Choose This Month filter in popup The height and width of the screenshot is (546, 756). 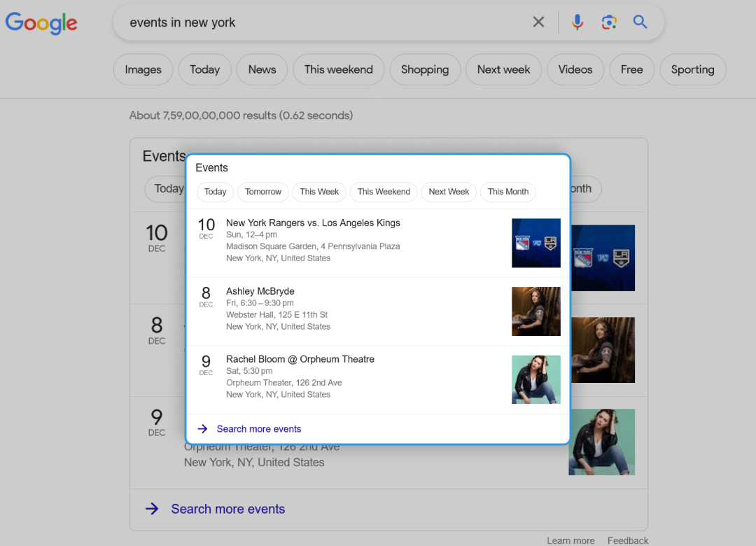coord(508,192)
